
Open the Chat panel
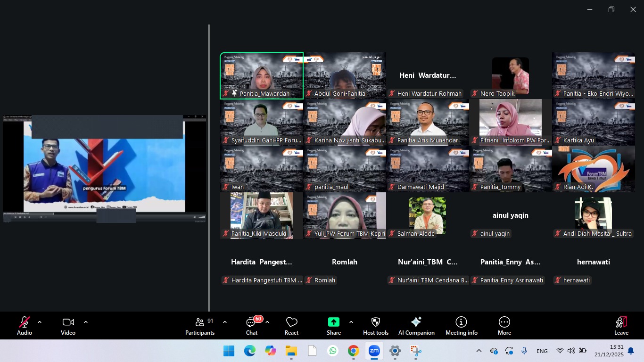[x=252, y=326]
